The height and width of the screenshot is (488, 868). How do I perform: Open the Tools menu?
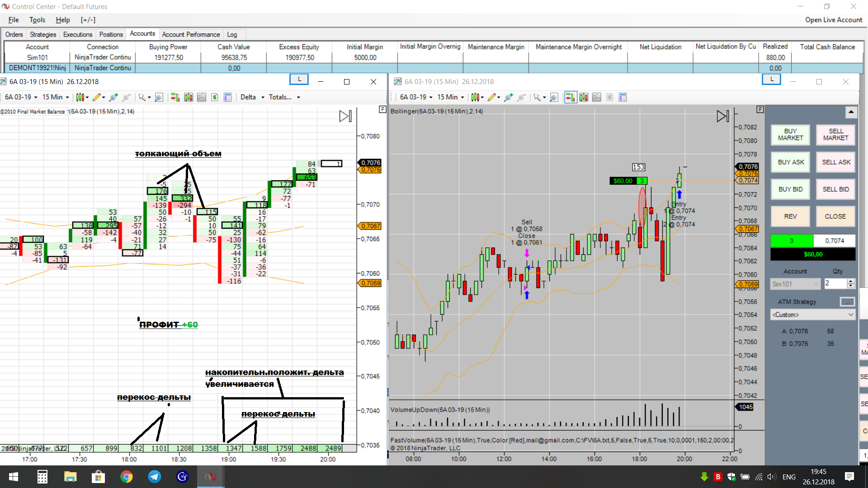[x=37, y=20]
